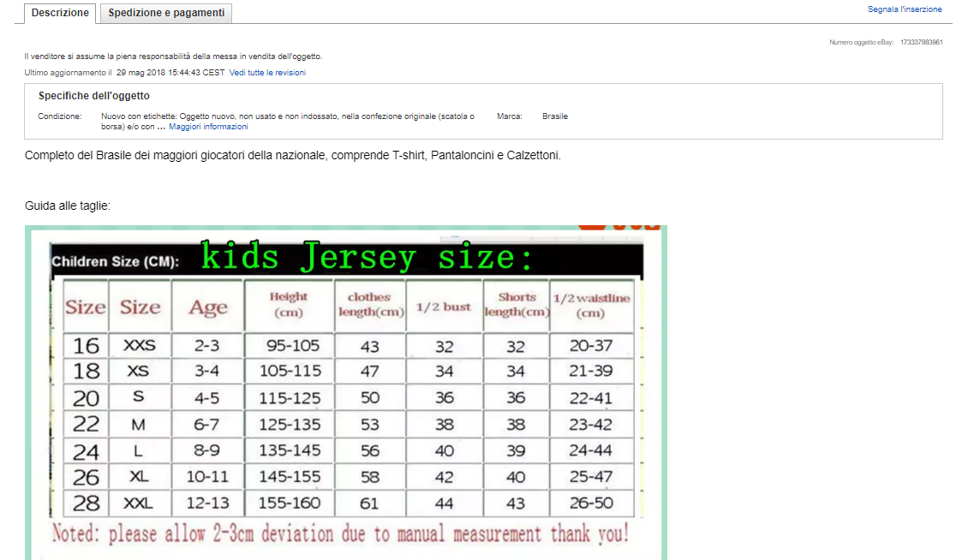Click the brand value Brasile

[x=555, y=116]
